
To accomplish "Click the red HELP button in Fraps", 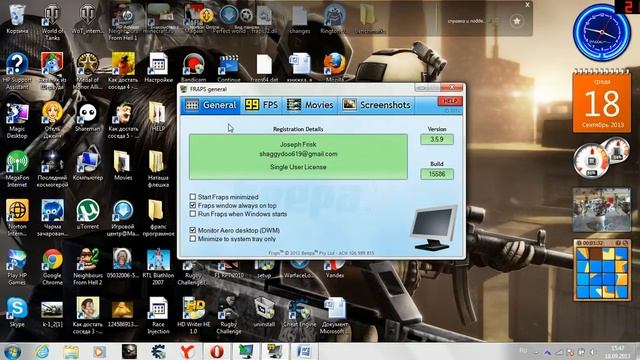I will [450, 101].
